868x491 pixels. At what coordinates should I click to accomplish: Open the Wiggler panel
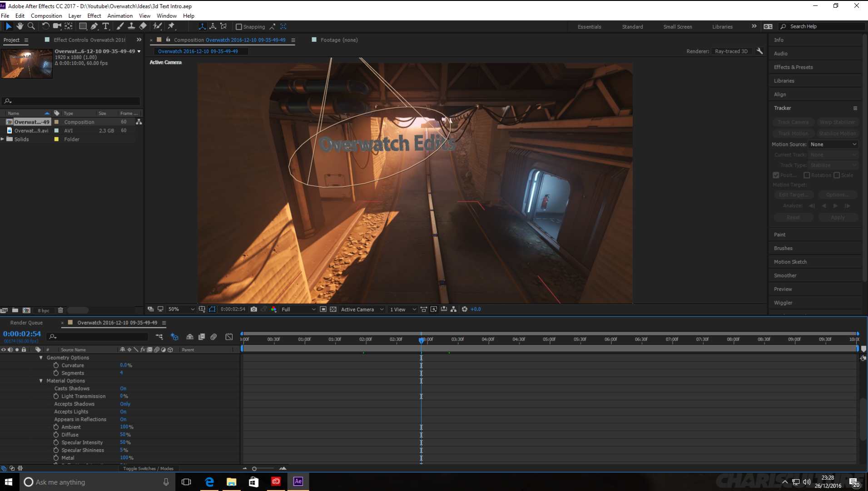(783, 303)
